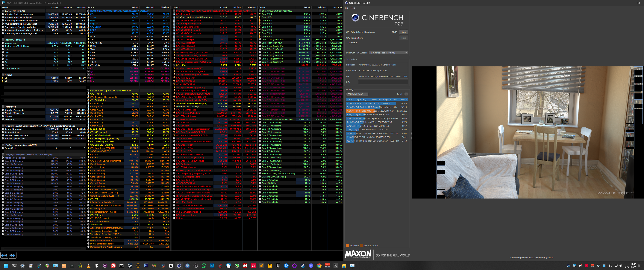Expand the ranking Details arrow
644x270 pixels.
point(406,94)
